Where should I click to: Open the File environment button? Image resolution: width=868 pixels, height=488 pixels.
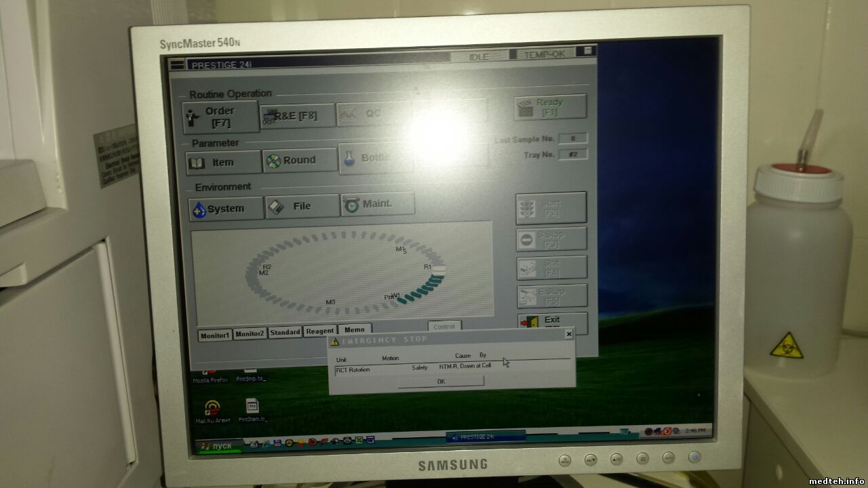(x=302, y=207)
